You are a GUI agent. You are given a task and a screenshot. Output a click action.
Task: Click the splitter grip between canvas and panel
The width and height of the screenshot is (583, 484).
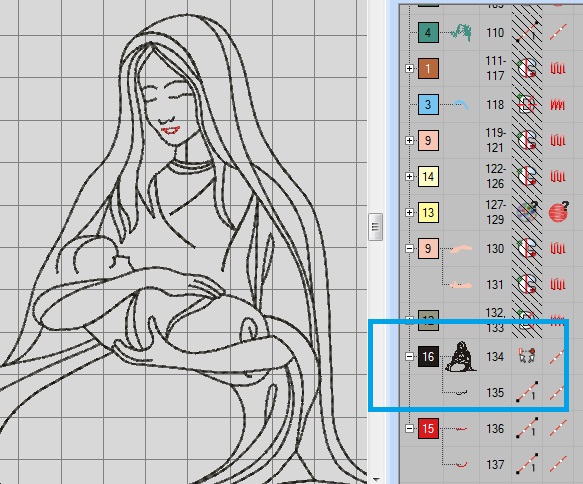[375, 227]
